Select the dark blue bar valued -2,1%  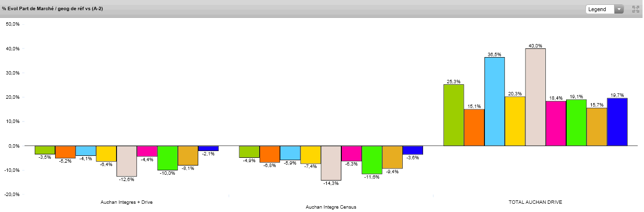pyautogui.click(x=208, y=148)
